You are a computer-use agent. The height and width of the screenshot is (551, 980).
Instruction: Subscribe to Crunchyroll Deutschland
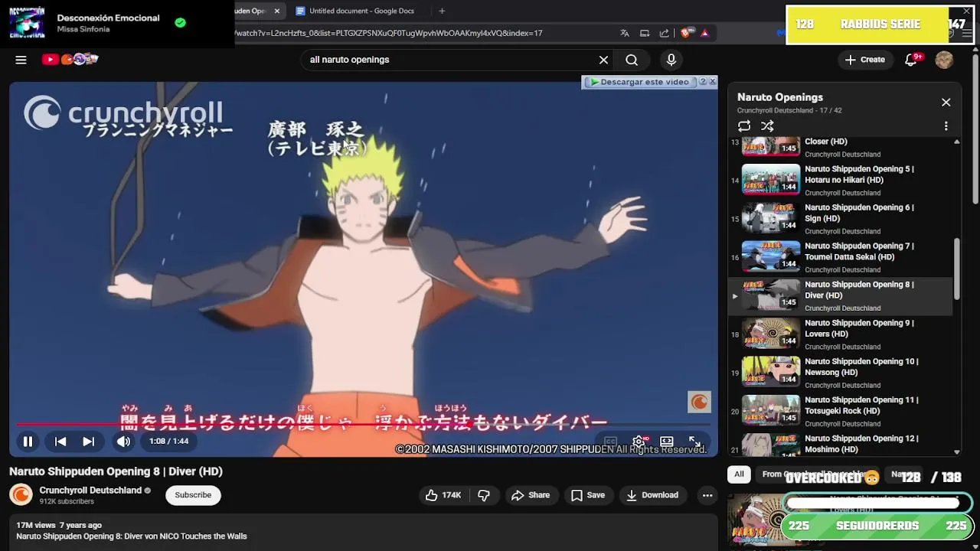(193, 495)
